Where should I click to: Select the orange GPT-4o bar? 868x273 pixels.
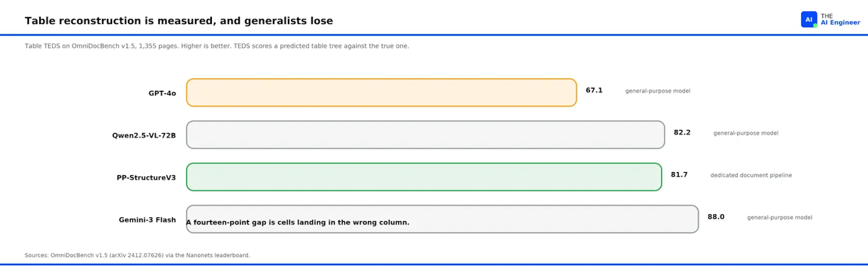381,93
